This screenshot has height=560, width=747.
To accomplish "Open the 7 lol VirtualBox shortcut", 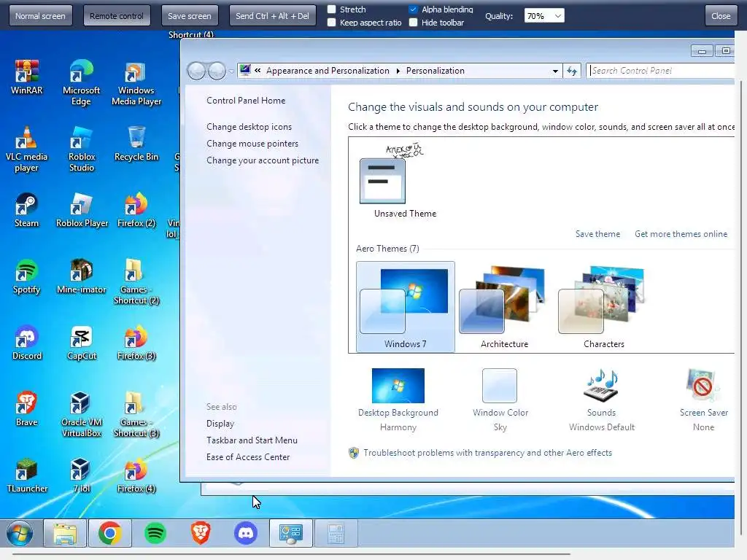I will point(82,475).
